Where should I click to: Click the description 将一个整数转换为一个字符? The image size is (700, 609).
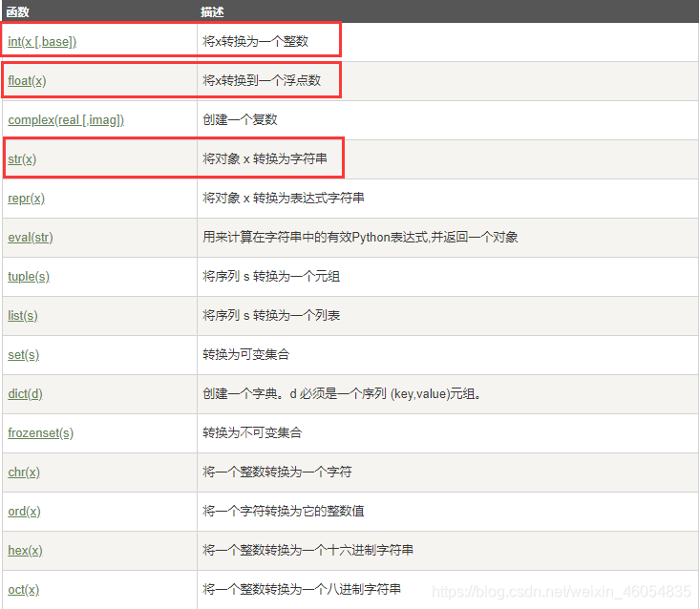(x=277, y=472)
